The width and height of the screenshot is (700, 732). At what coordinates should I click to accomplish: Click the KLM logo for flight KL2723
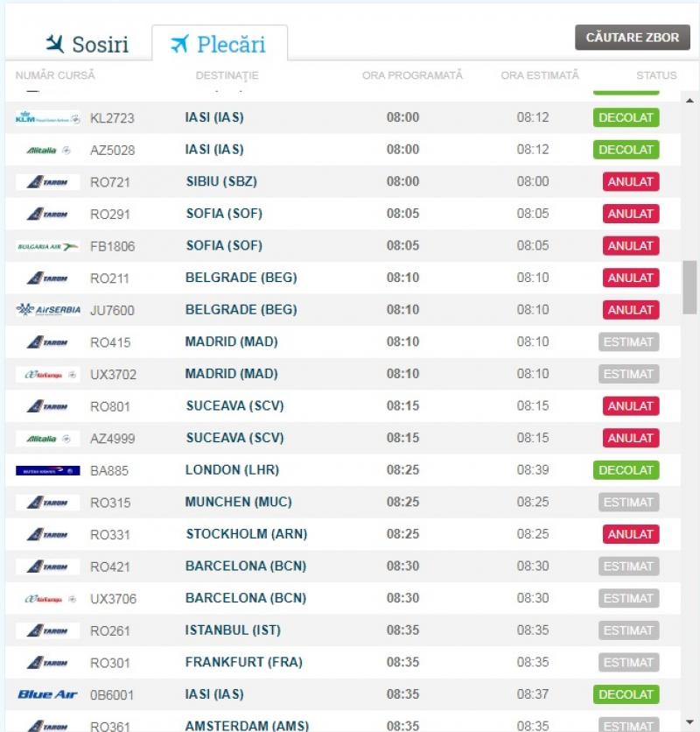[47, 117]
